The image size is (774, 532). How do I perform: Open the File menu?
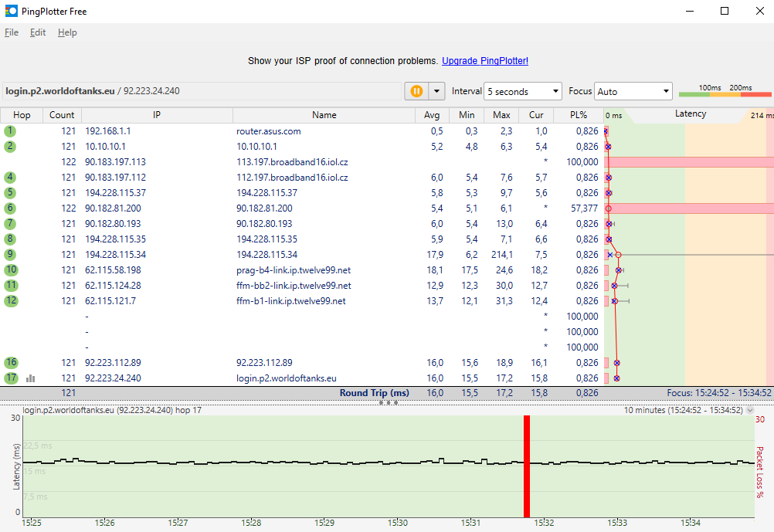[12, 32]
